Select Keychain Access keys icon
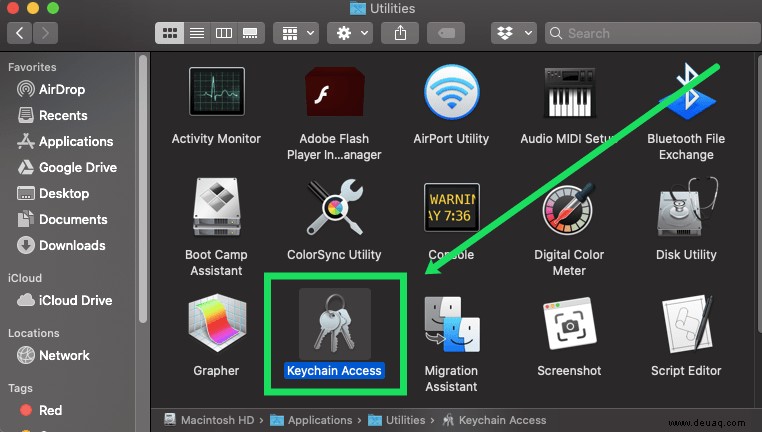Viewport: 762px width, 432px height. click(334, 324)
